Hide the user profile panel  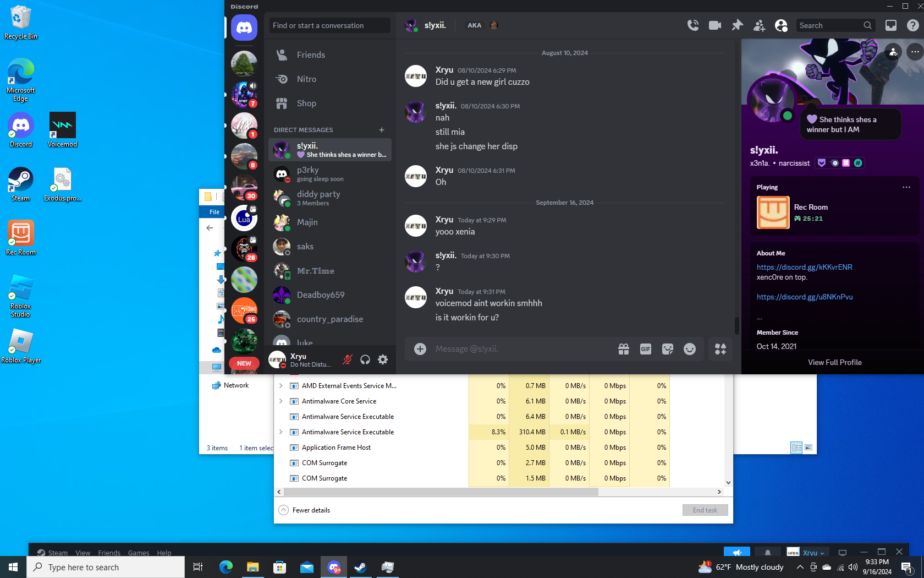click(x=781, y=25)
